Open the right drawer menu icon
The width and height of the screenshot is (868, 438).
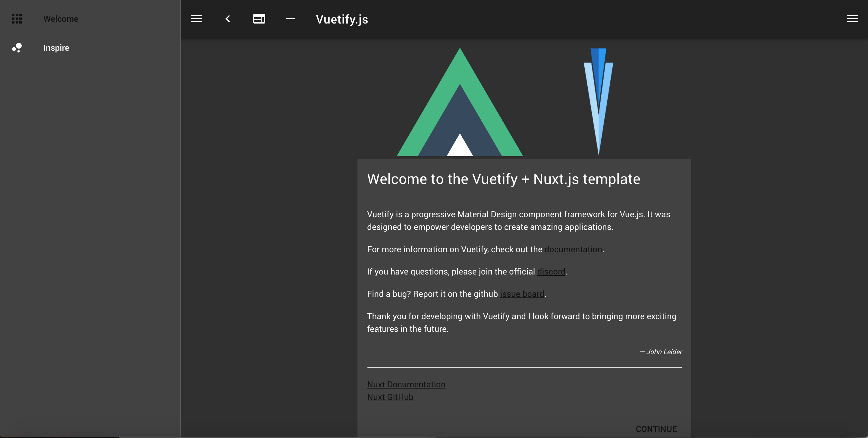pos(852,19)
